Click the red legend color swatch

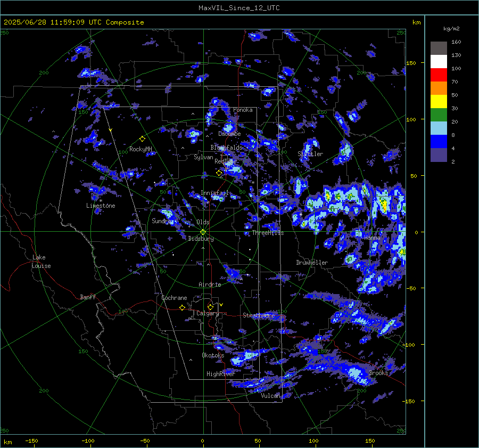tap(439, 75)
